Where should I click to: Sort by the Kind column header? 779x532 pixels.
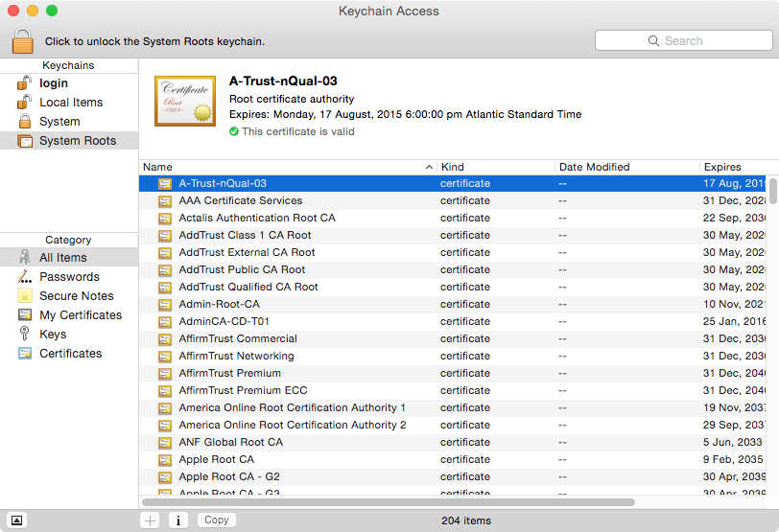[x=494, y=167]
